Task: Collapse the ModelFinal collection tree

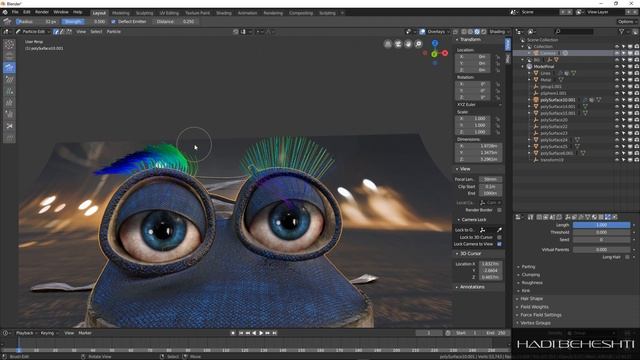Action: point(523,67)
